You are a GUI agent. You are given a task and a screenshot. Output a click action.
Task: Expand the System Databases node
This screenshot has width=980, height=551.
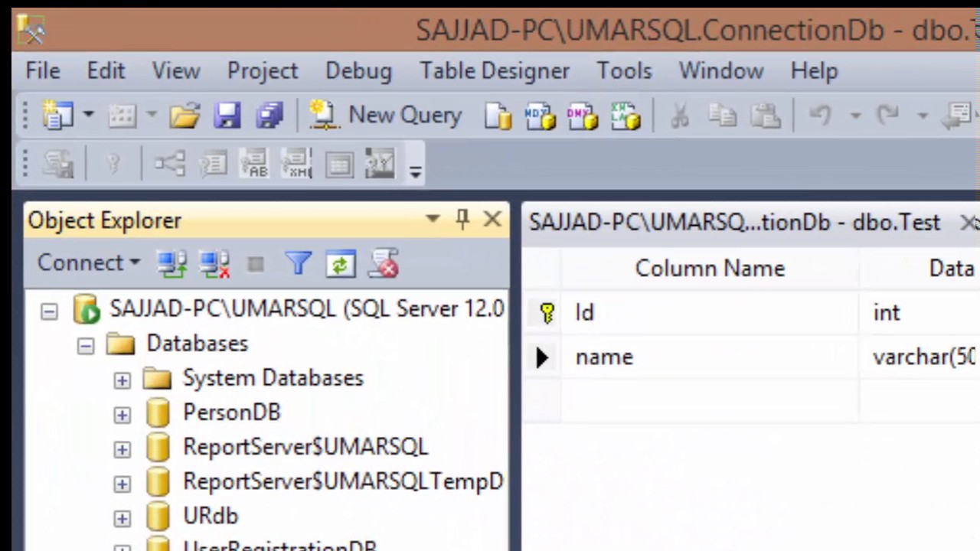pos(122,380)
